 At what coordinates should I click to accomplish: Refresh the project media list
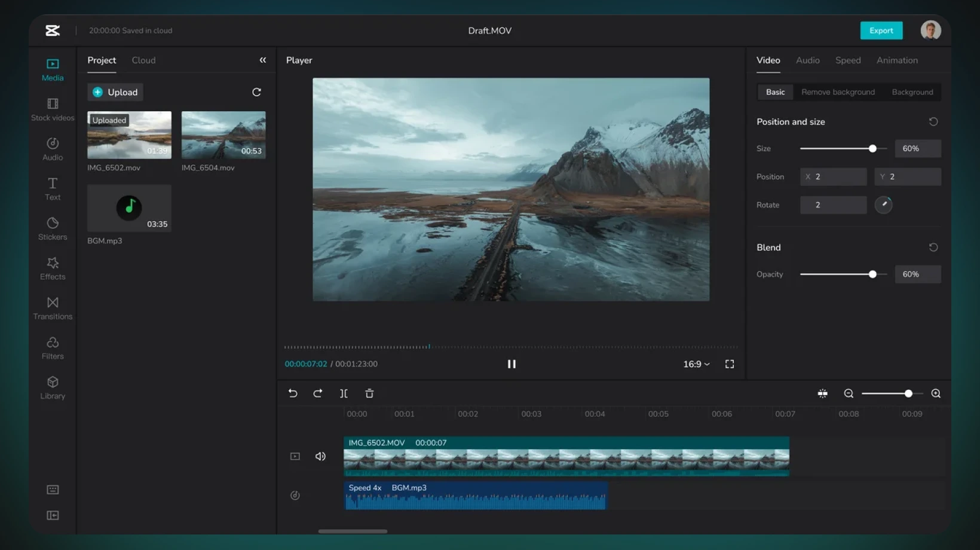click(256, 92)
